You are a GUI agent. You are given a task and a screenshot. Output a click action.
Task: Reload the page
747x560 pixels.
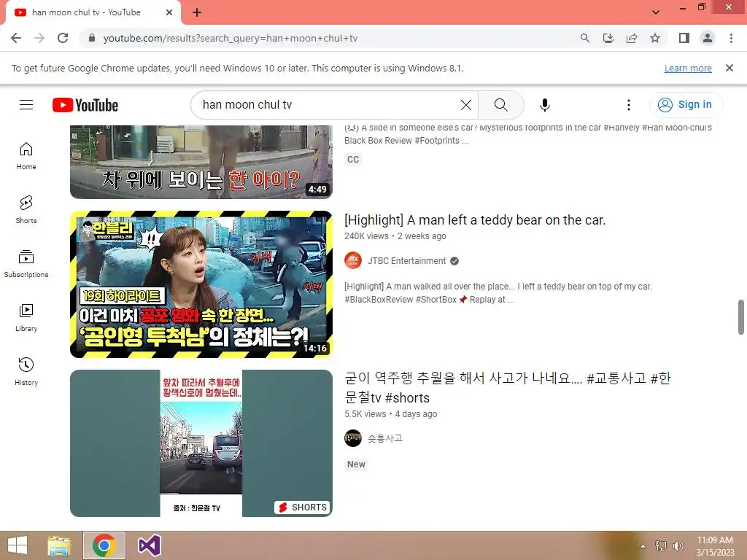[63, 38]
